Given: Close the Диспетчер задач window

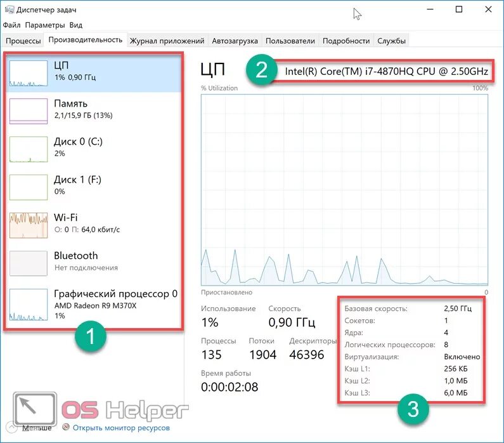Looking at the screenshot, I should point(488,10).
